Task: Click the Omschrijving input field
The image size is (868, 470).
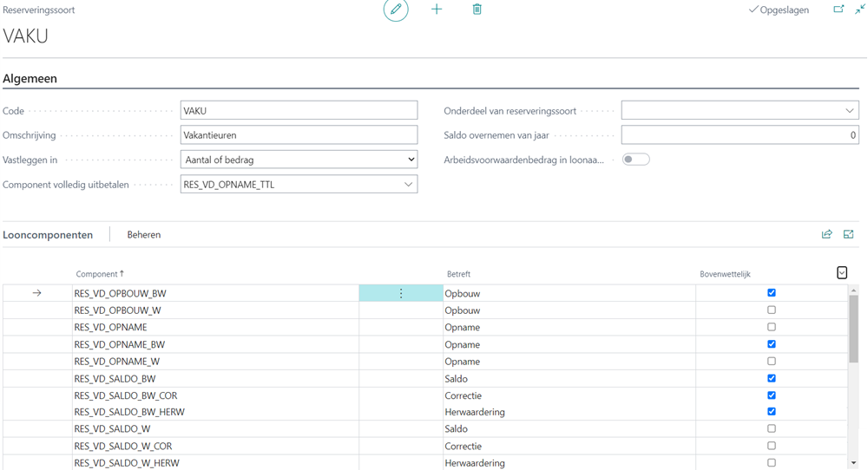Action: coord(299,135)
